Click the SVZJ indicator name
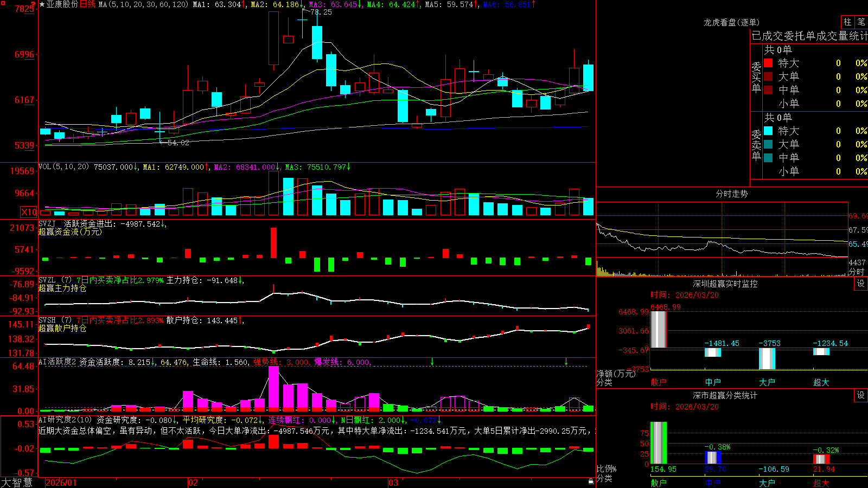 pyautogui.click(x=47, y=223)
